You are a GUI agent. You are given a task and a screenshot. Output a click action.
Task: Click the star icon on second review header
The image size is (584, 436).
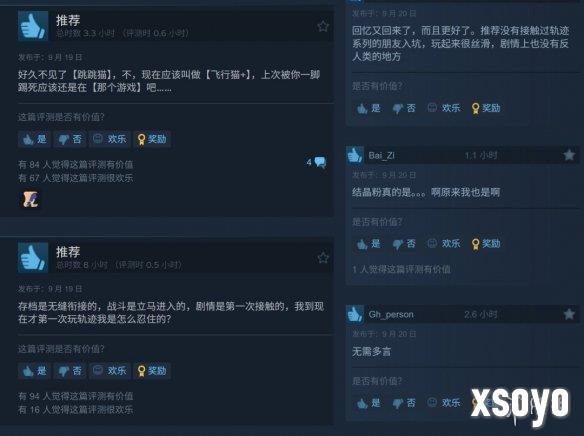coord(323,258)
